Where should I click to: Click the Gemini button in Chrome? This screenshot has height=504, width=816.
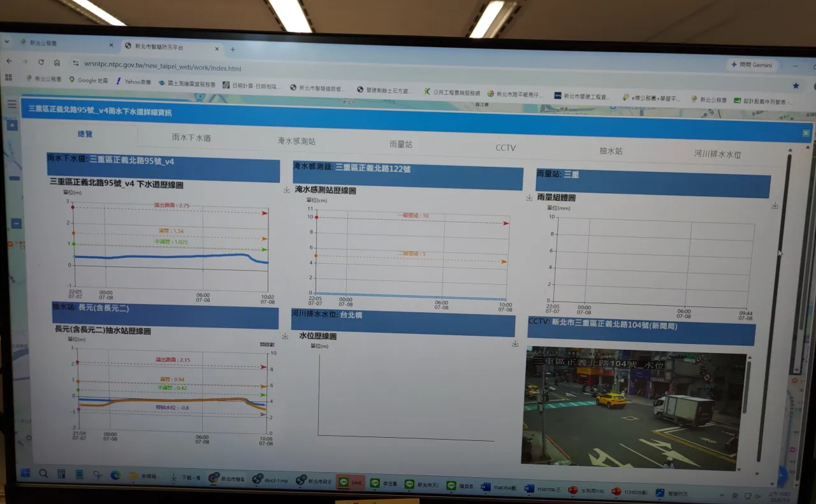[x=751, y=65]
